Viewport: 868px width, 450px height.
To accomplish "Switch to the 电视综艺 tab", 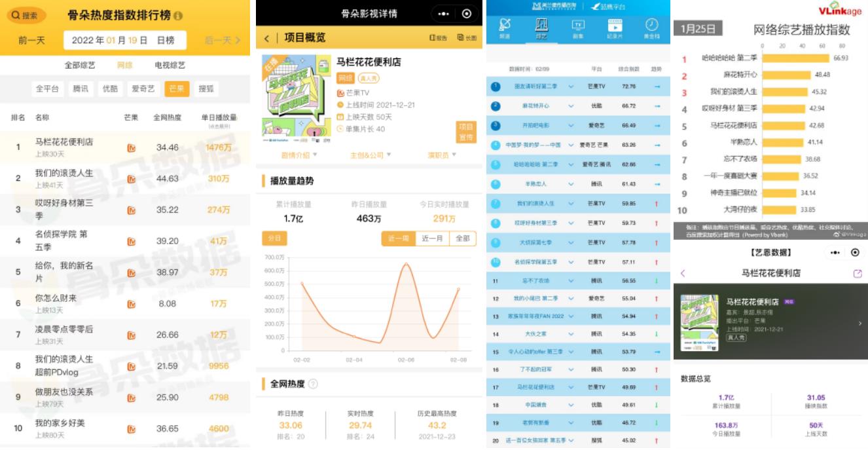I will [x=170, y=65].
